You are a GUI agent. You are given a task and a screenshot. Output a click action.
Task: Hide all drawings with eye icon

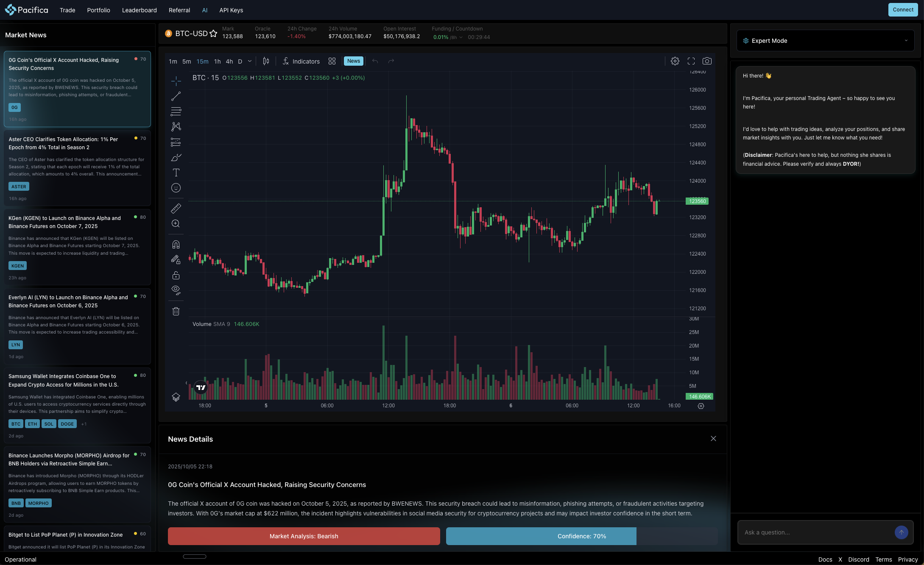pos(176,290)
